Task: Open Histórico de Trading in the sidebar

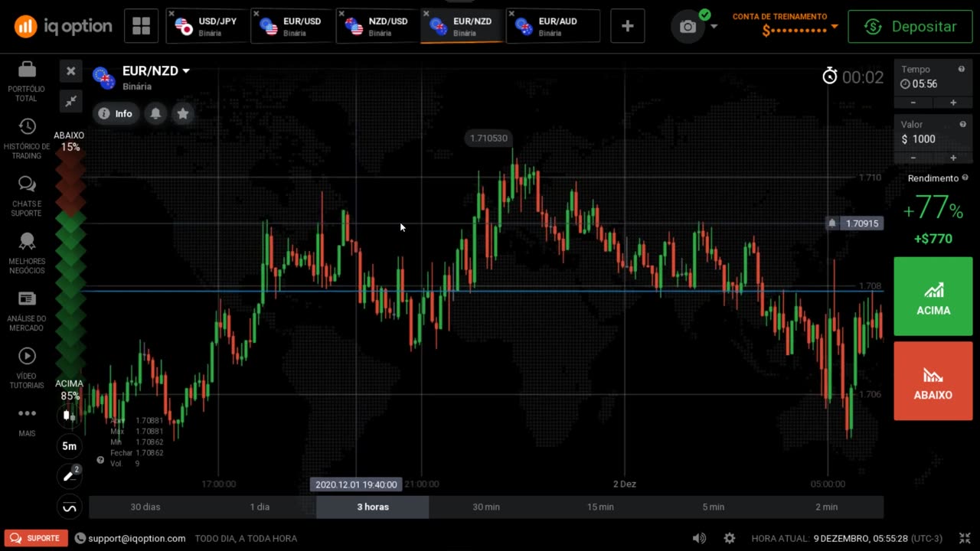Action: (27, 139)
